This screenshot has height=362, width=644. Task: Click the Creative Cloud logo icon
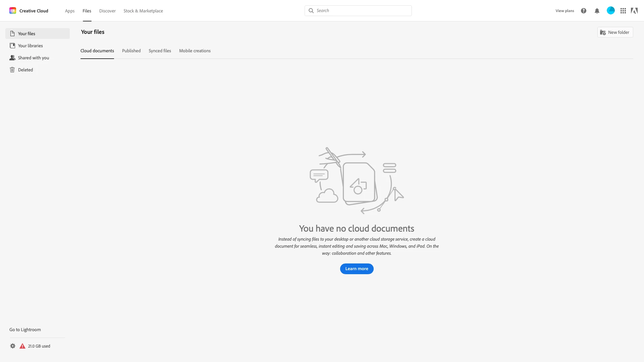[13, 11]
